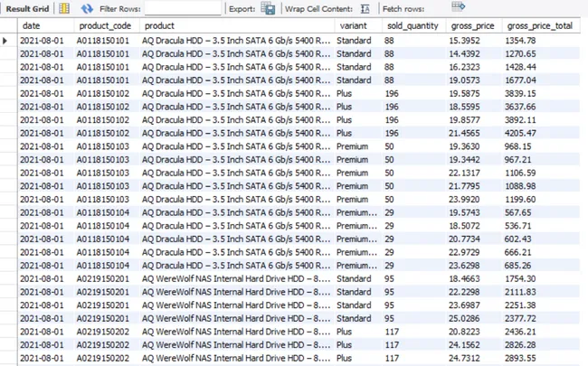This screenshot has height=366, width=588.
Task: Click the current-row arrow marker in the first row
Action: coord(5,41)
